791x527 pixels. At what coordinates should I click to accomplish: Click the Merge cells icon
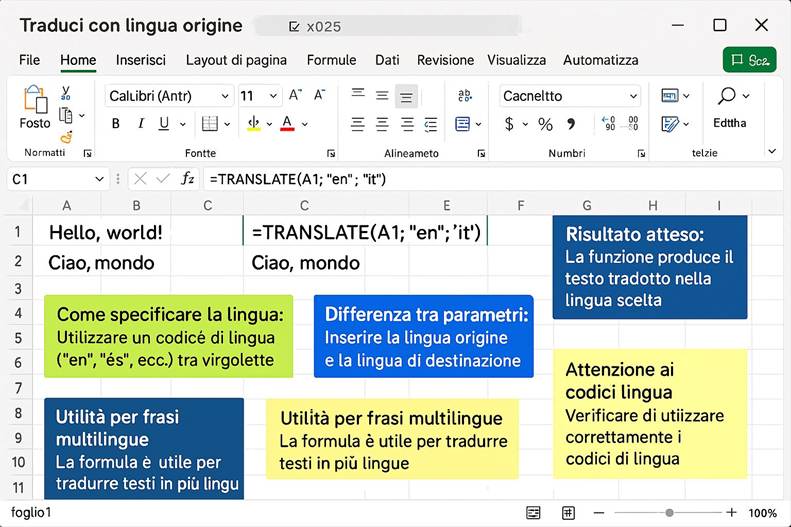click(463, 124)
